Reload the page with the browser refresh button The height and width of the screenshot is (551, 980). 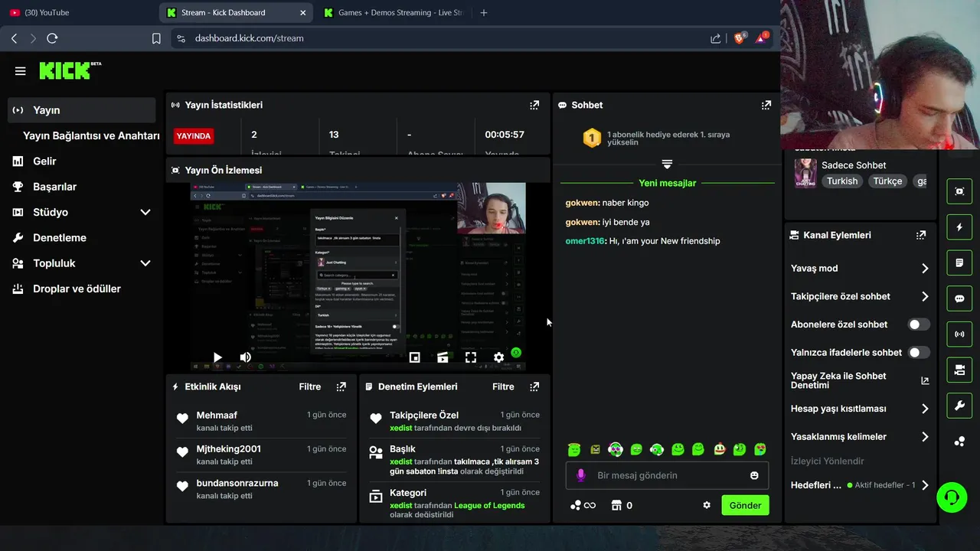[x=52, y=38]
